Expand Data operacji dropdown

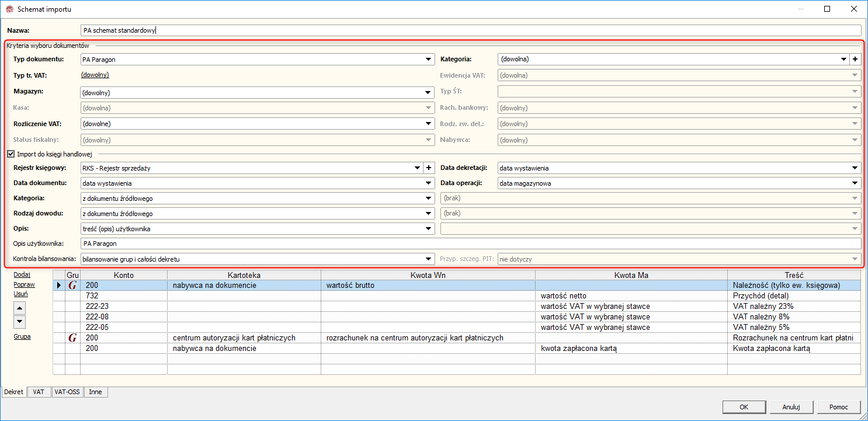pos(855,183)
